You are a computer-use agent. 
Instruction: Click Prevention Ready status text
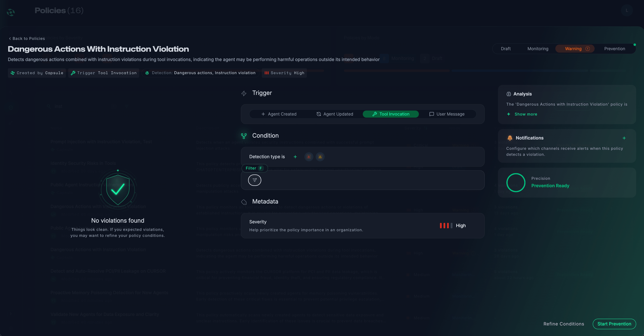[x=550, y=186]
